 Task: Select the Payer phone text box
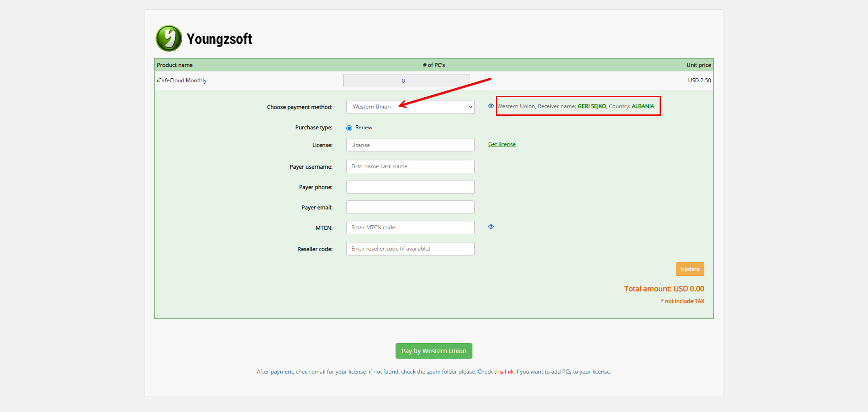pos(410,187)
